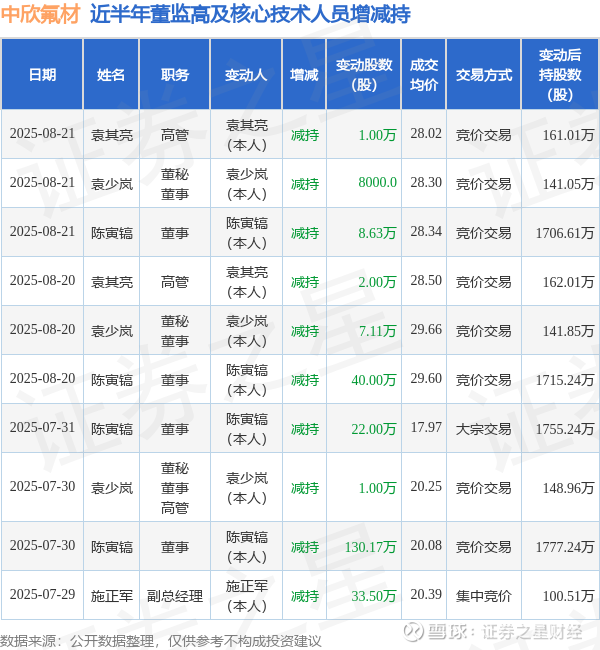Click the share change value 22.00万
Image resolution: width=600 pixels, height=650 pixels.
374,429
